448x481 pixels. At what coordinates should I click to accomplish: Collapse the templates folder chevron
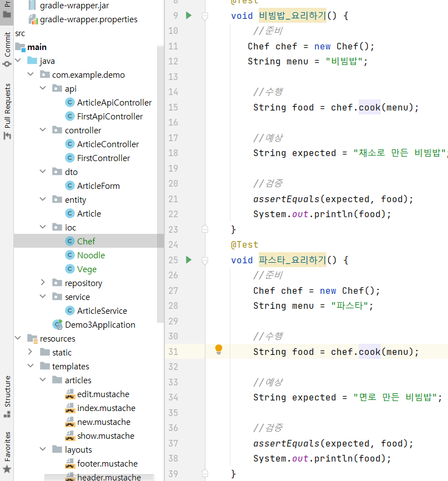coord(31,365)
